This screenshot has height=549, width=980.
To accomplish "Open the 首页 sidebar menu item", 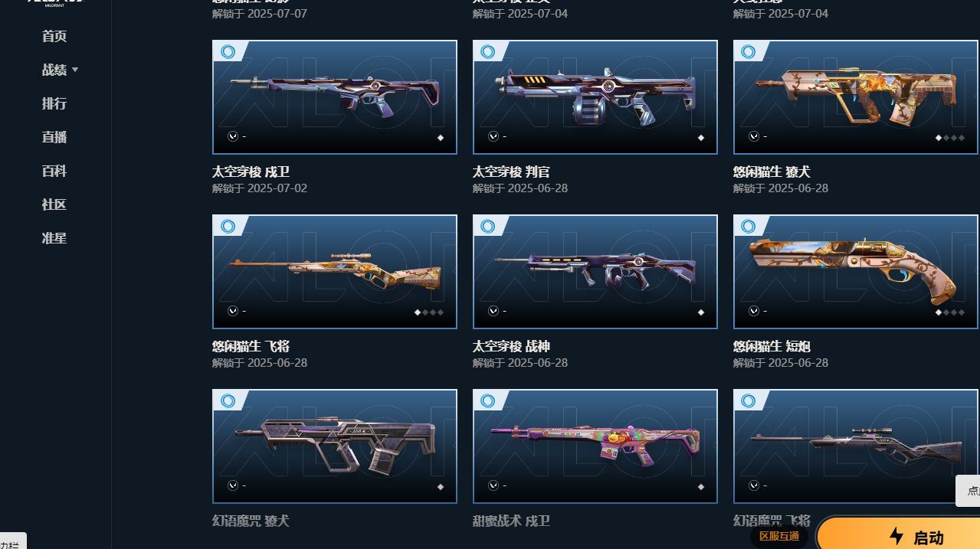I will 54,36.
